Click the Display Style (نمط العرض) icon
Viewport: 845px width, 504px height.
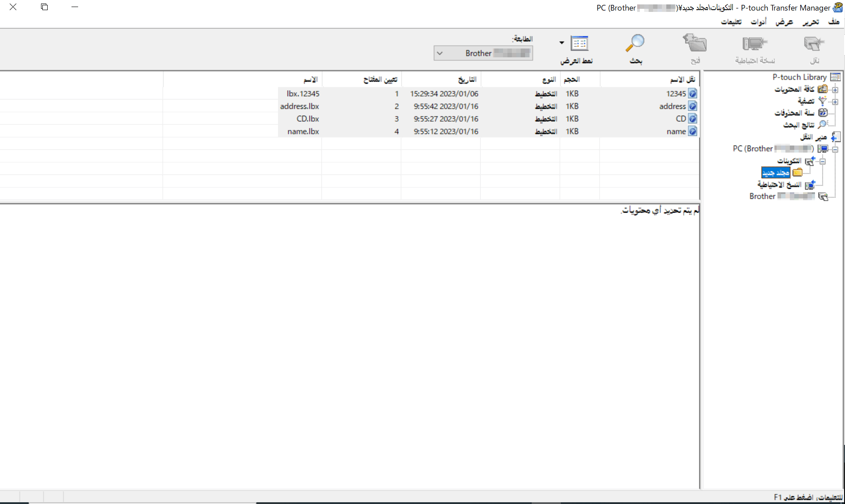click(579, 44)
